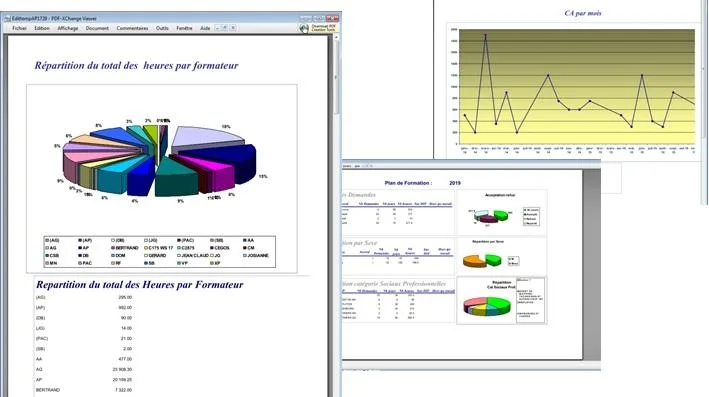
Task: Click the vertical scrollbar up arrow
Action: (336, 38)
